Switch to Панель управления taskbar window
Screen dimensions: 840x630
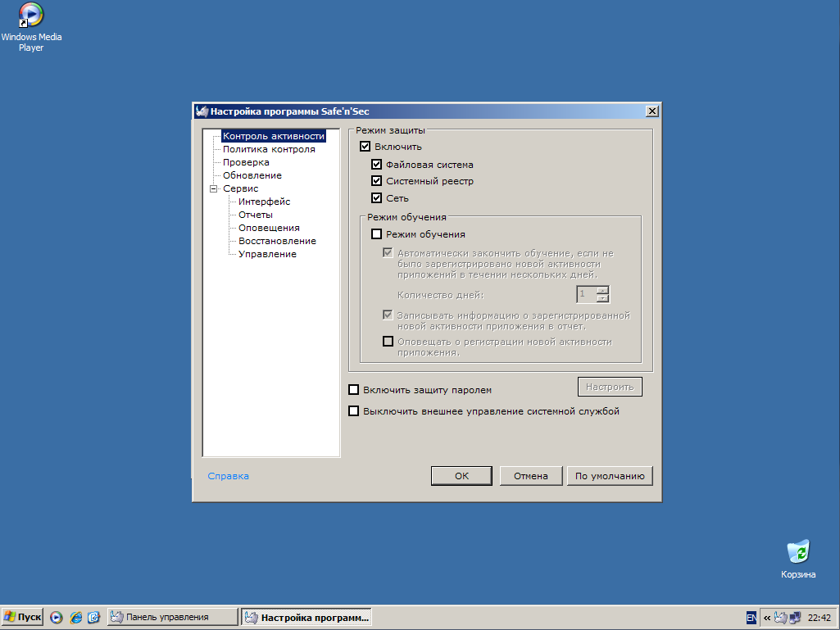click(x=172, y=617)
